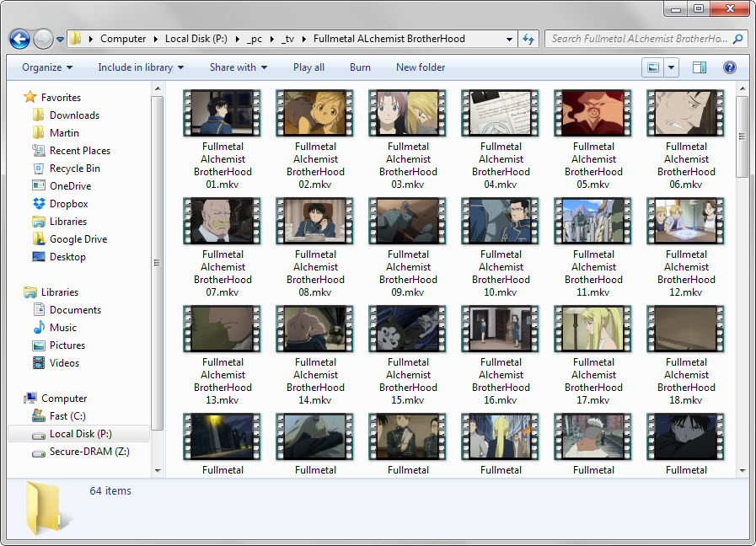This screenshot has width=756, height=546.
Task: Open the recent pages dropdown arrow
Action: tap(60, 40)
